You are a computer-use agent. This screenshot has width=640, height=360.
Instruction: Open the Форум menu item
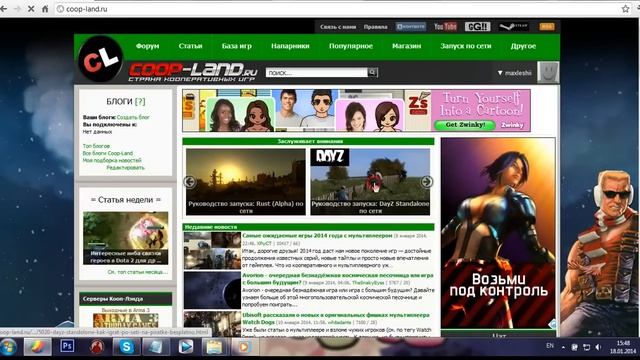tap(147, 46)
